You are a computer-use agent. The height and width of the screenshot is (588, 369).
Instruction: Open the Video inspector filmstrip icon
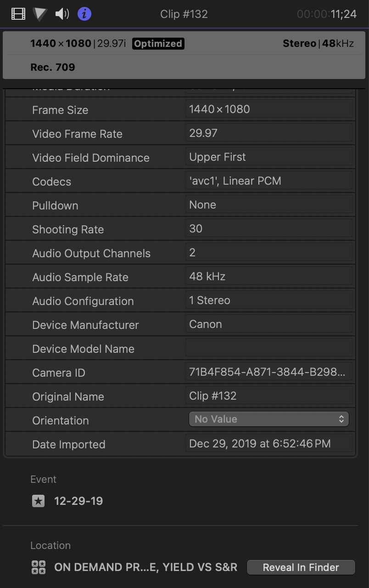pos(18,14)
